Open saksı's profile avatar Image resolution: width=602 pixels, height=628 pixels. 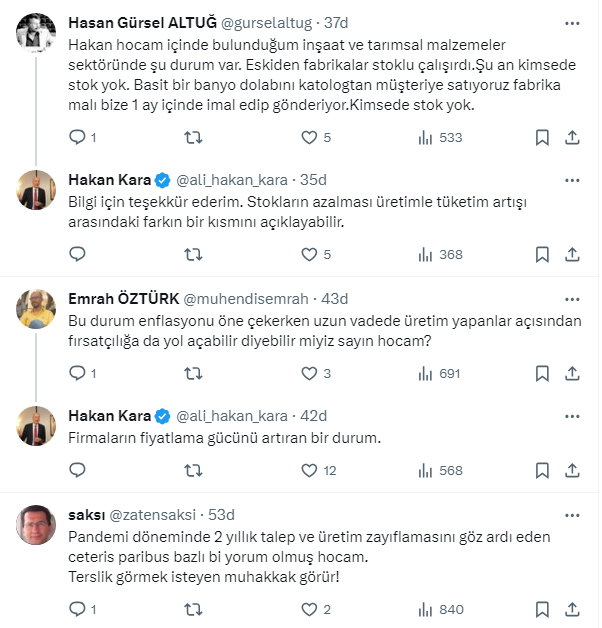36,524
